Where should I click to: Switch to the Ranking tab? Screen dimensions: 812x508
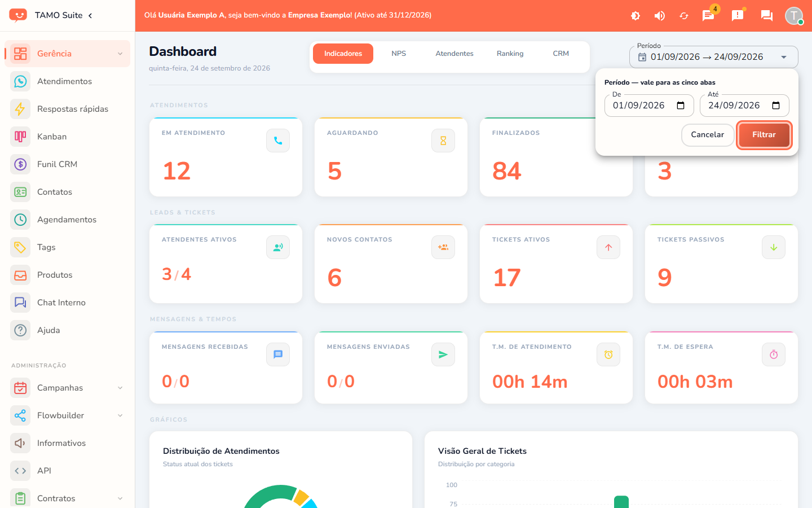click(510, 54)
